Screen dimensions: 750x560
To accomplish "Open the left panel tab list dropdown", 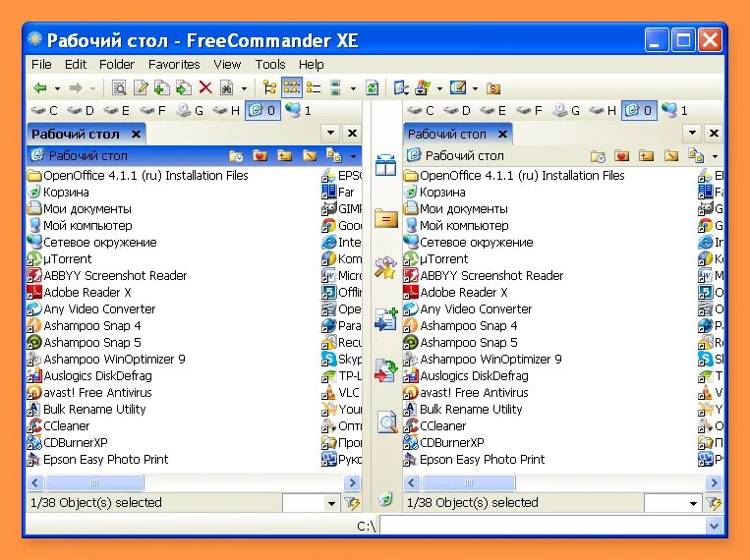I will pos(330,133).
